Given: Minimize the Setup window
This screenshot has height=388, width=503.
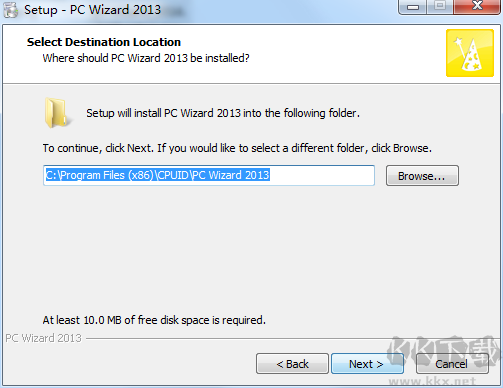Looking at the screenshot, I should 412,7.
